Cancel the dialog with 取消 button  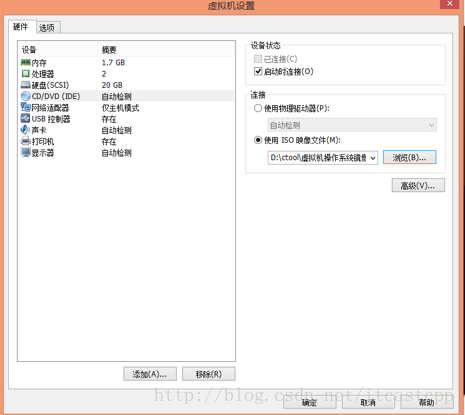coord(368,402)
